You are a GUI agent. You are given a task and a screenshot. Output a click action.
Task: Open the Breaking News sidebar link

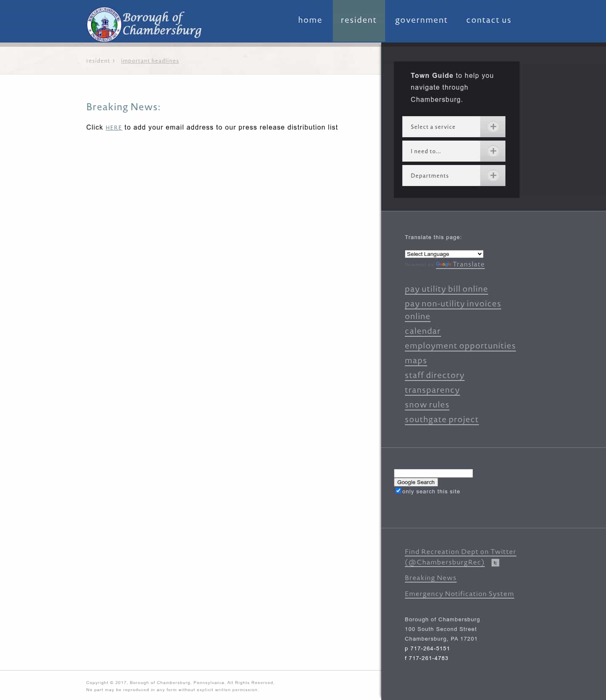click(431, 578)
